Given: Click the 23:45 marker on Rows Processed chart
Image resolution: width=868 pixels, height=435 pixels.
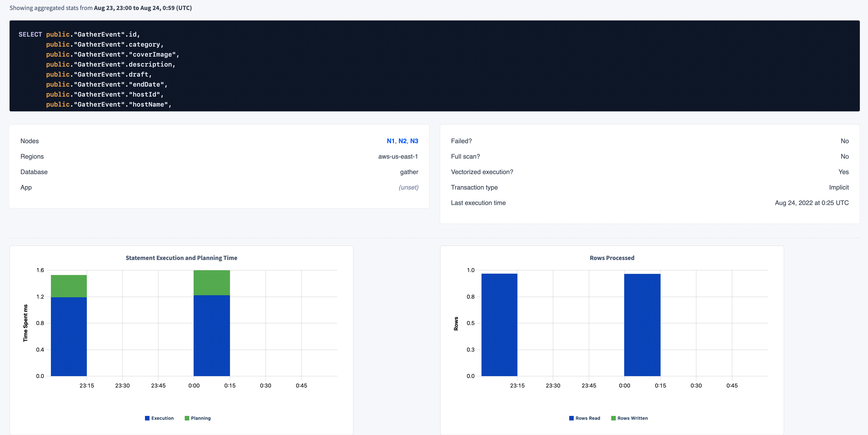Looking at the screenshot, I should [589, 385].
